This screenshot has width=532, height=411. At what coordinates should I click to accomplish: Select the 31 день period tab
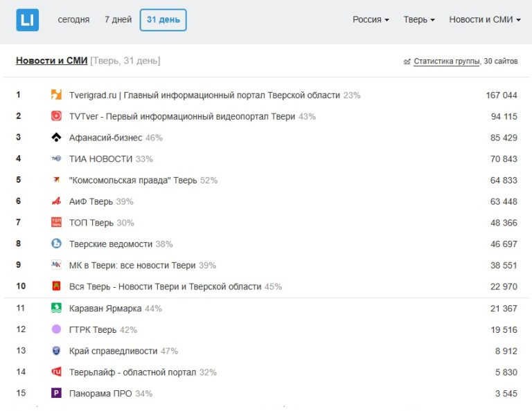163,20
